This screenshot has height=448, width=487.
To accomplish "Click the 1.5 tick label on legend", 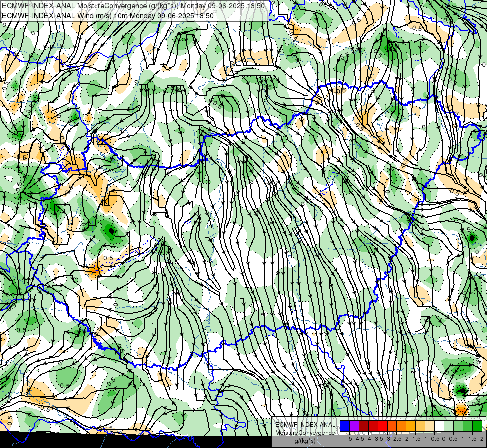I will pyautogui.click(x=473, y=439).
